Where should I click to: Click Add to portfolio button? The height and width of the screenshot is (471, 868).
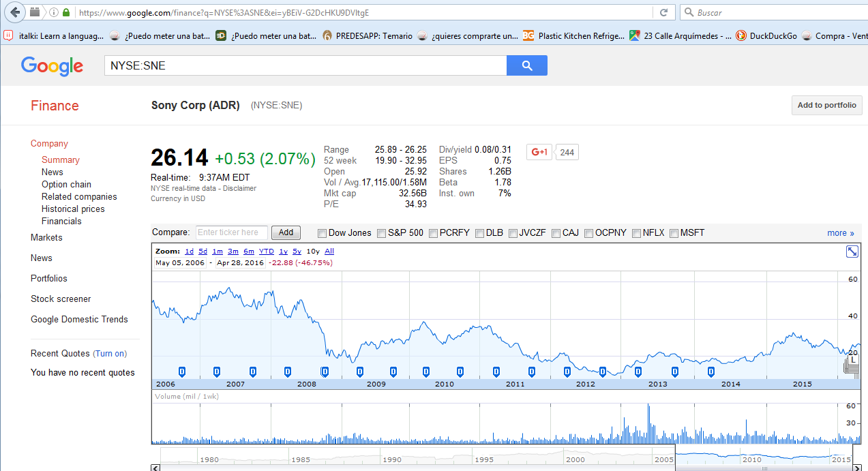[826, 106]
